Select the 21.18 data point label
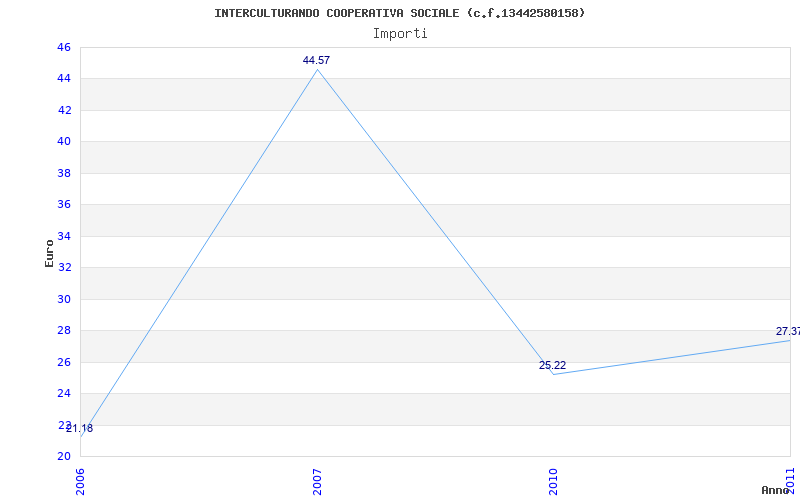 [80, 429]
